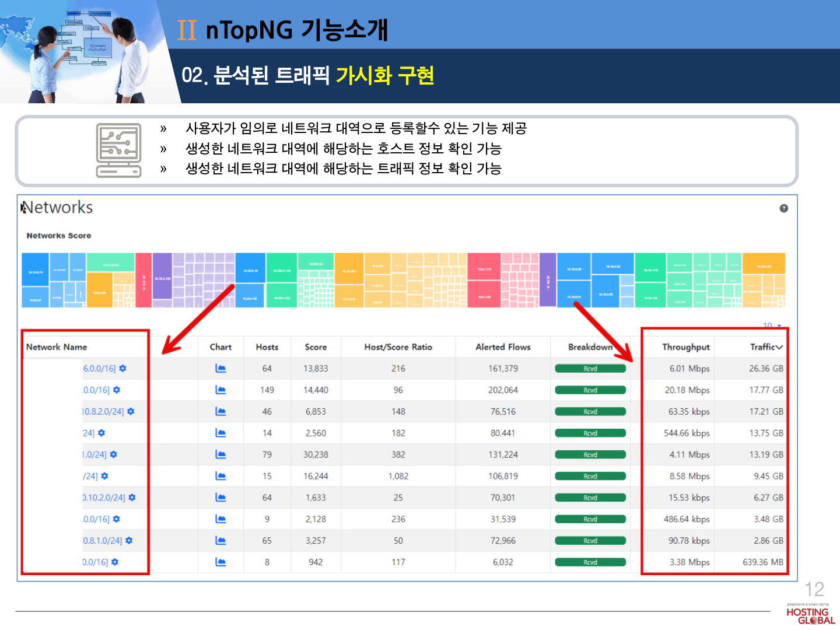Click the gear icon in the 13.75 GB traffic row
Screen dimensions: 840x630
[x=101, y=433]
